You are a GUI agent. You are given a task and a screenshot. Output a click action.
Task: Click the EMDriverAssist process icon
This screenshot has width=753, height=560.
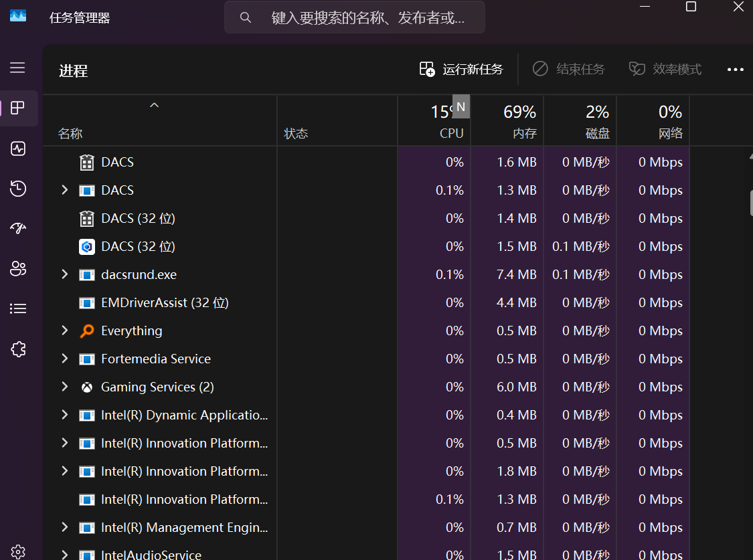(87, 303)
